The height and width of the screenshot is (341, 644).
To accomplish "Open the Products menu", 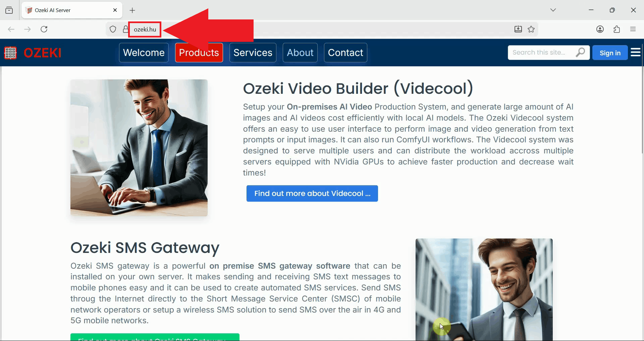I will pyautogui.click(x=199, y=52).
